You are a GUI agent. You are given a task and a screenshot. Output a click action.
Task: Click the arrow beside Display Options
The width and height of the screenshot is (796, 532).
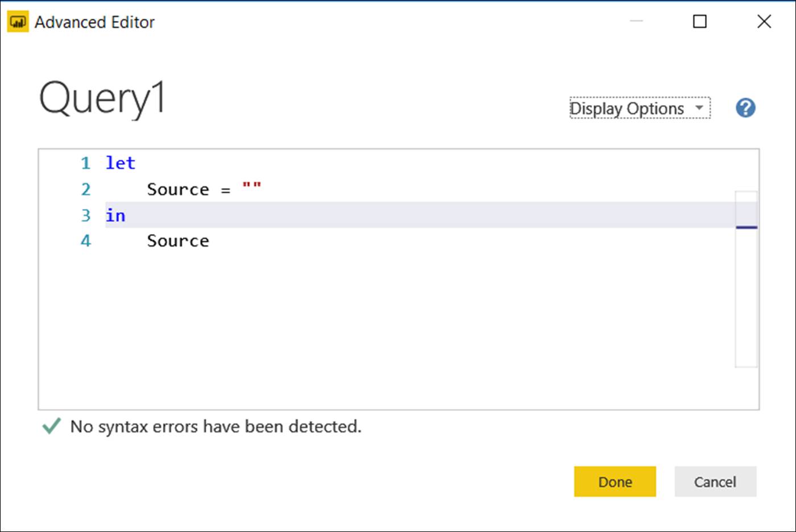[x=699, y=107]
